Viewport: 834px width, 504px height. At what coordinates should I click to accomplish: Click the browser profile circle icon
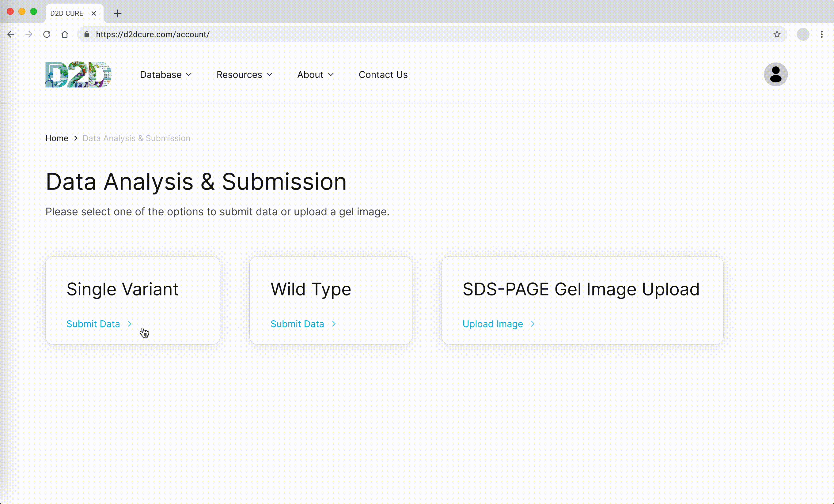click(x=802, y=35)
